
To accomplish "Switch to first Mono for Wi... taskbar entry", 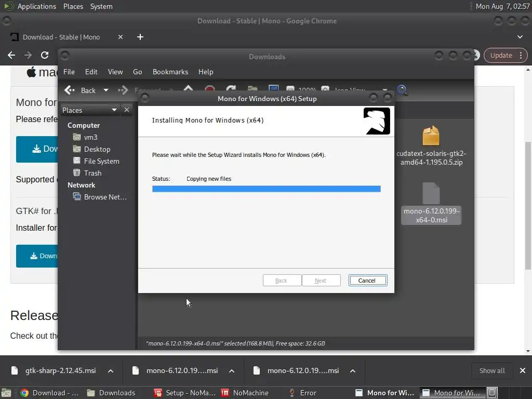I will tap(385, 393).
